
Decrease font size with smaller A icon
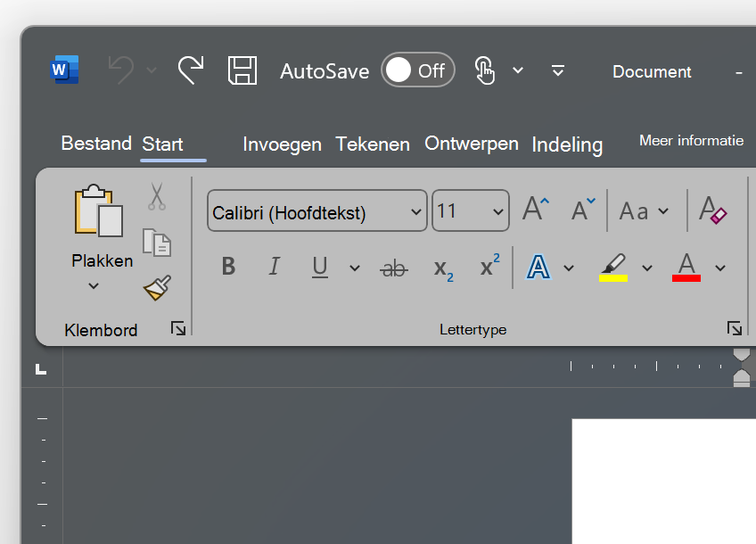tap(583, 209)
